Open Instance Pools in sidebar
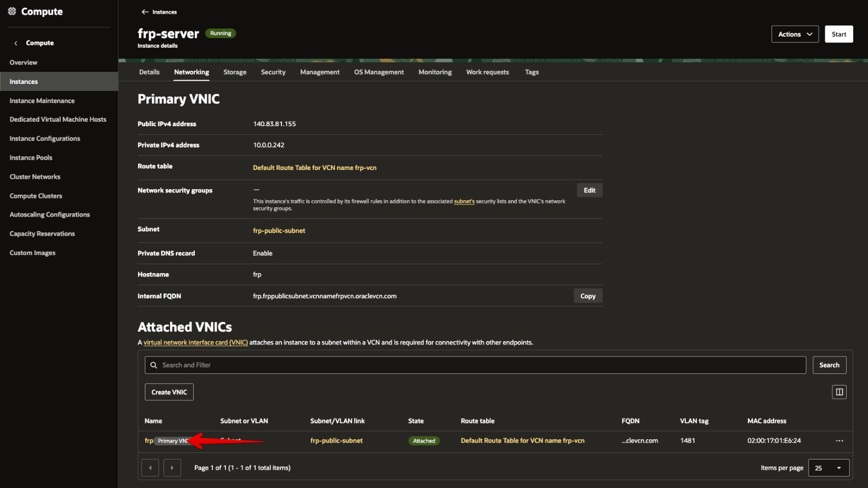 31,158
